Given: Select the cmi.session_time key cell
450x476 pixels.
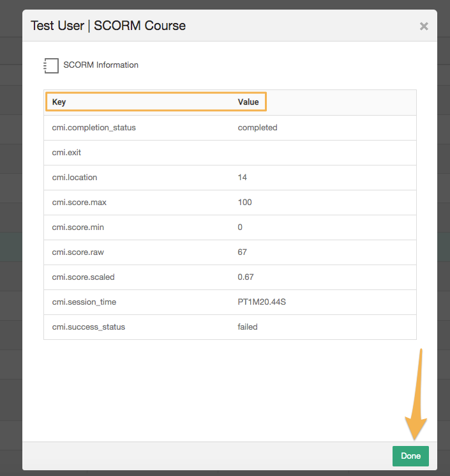Looking at the screenshot, I should click(84, 302).
